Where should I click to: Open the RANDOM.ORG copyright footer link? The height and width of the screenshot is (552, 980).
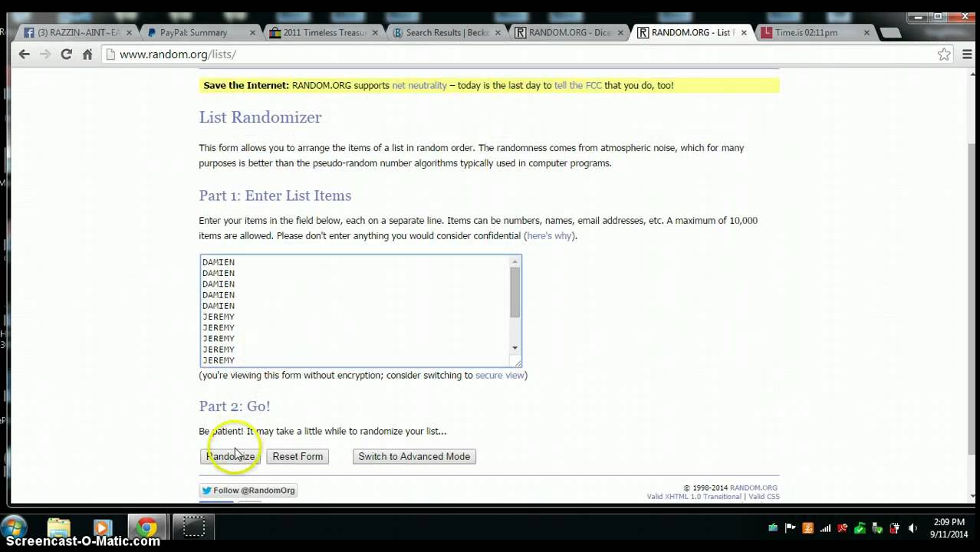click(x=753, y=488)
